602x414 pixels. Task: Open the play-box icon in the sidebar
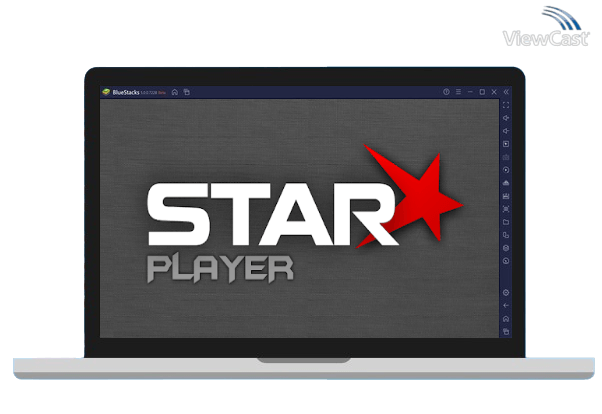tap(506, 144)
